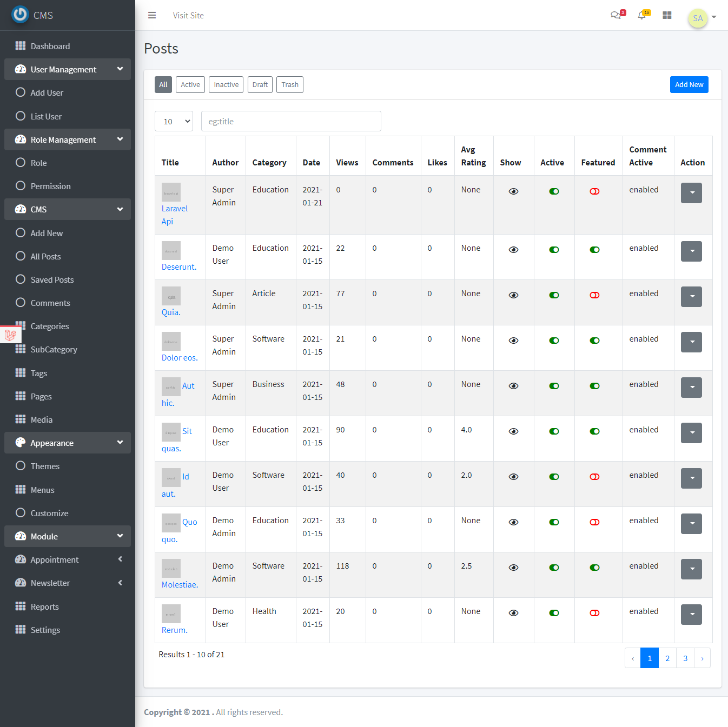Viewport: 728px width, 727px height.
Task: Toggle the sidebar hamburger menu
Action: (152, 15)
